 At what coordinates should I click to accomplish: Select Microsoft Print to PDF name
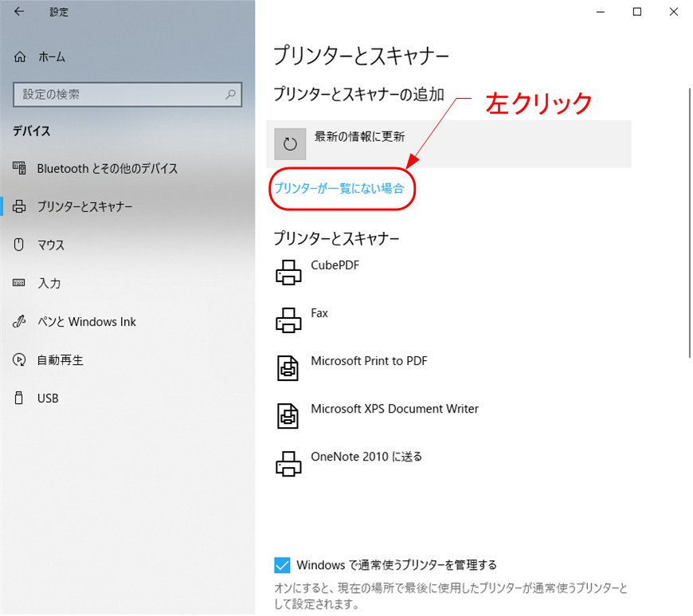(369, 361)
